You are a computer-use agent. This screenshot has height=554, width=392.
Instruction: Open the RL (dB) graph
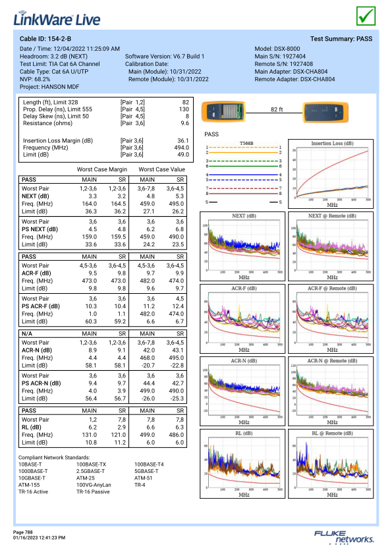click(x=242, y=464)
